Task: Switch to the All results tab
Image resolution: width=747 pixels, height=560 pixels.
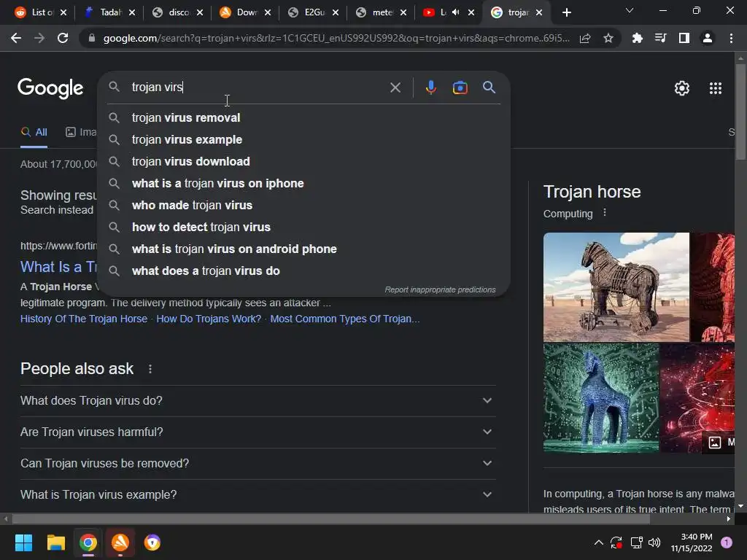Action: [34, 133]
